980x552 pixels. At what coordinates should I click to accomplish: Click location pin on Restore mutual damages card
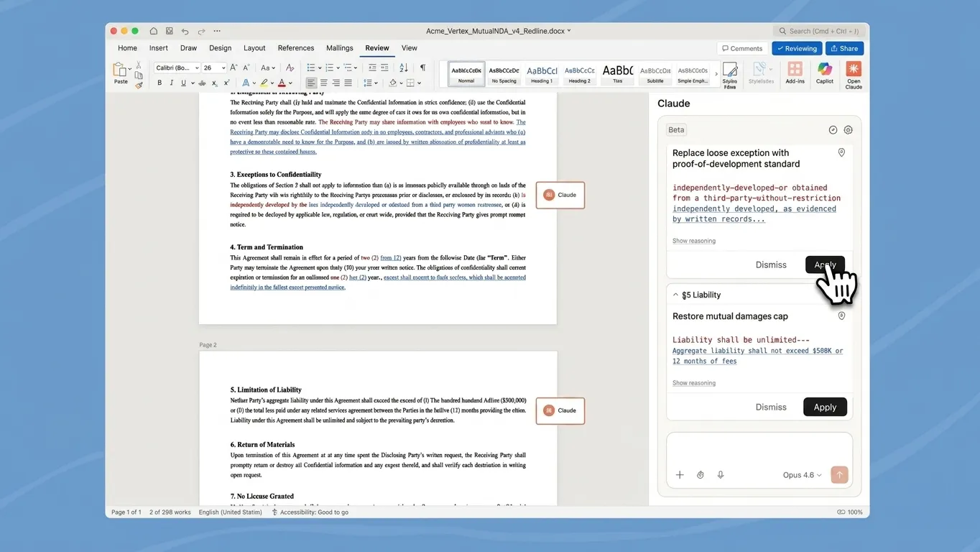842,316
